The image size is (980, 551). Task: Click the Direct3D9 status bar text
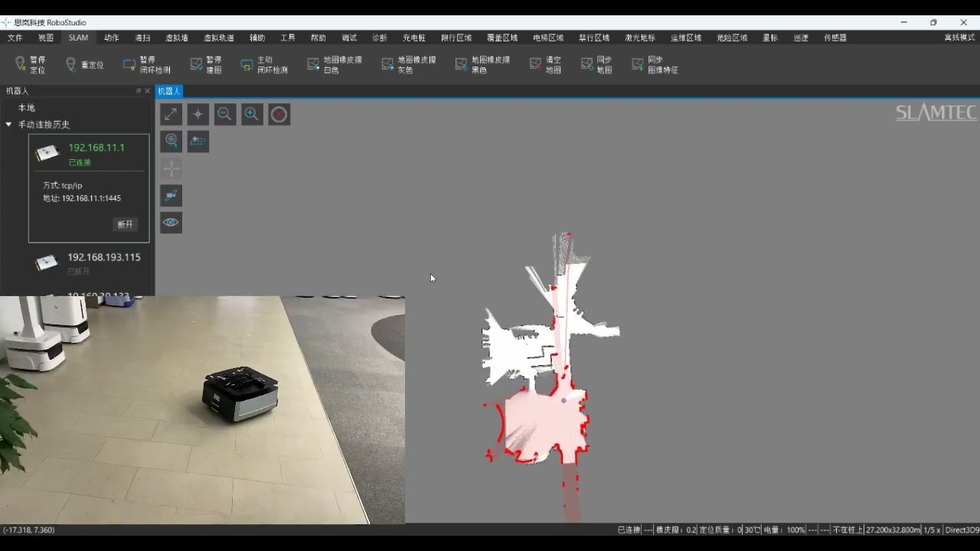962,530
